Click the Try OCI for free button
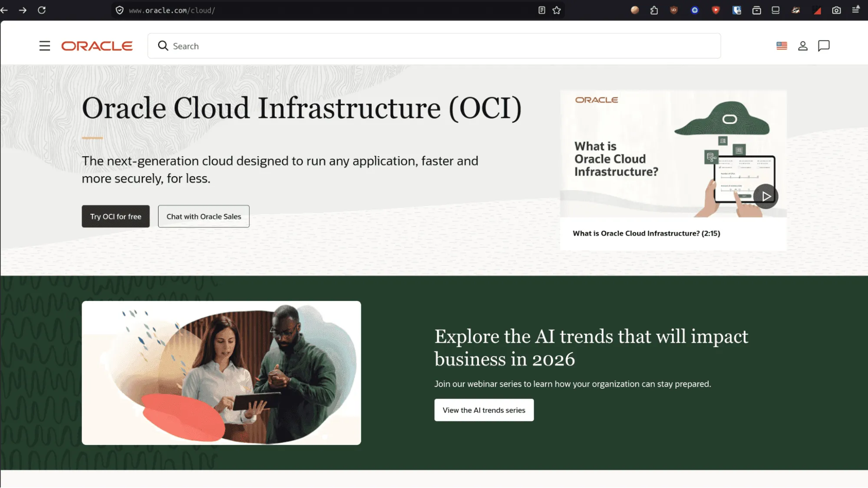This screenshot has height=488, width=868. [x=116, y=216]
